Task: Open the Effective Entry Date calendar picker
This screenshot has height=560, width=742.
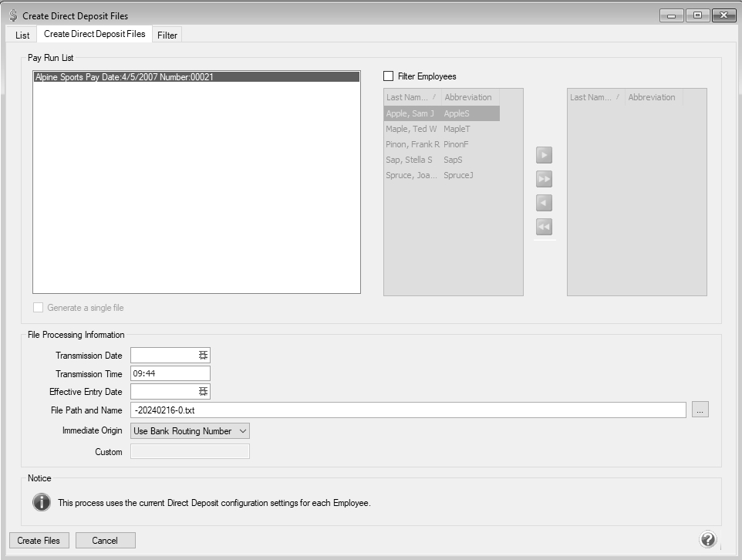Action: pos(203,392)
